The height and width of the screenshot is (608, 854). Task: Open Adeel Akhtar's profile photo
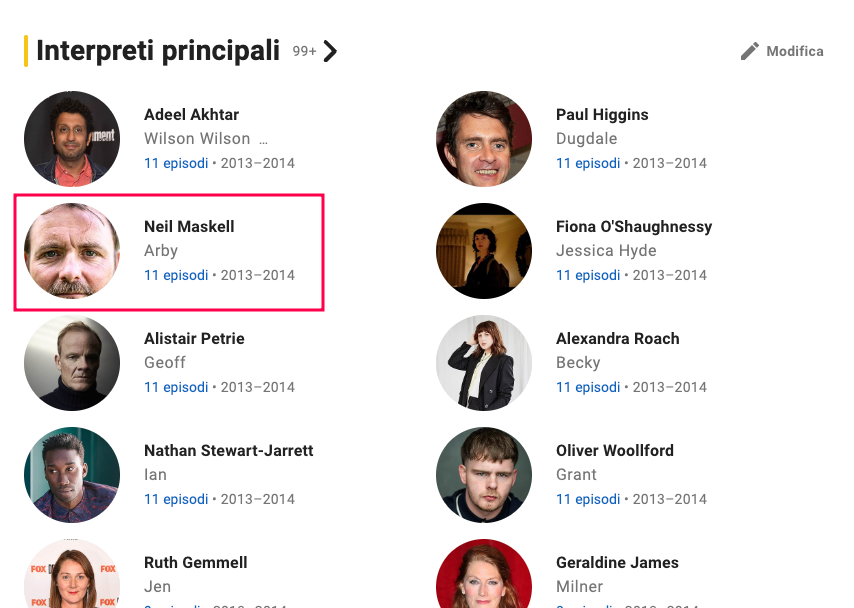point(72,139)
